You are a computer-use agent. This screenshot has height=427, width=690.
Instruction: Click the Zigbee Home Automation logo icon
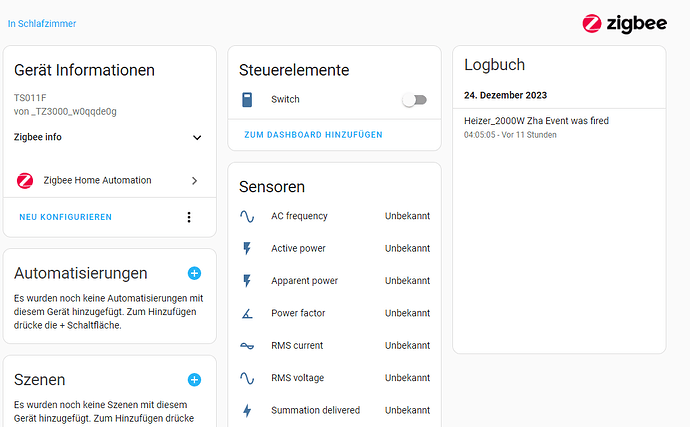25,180
